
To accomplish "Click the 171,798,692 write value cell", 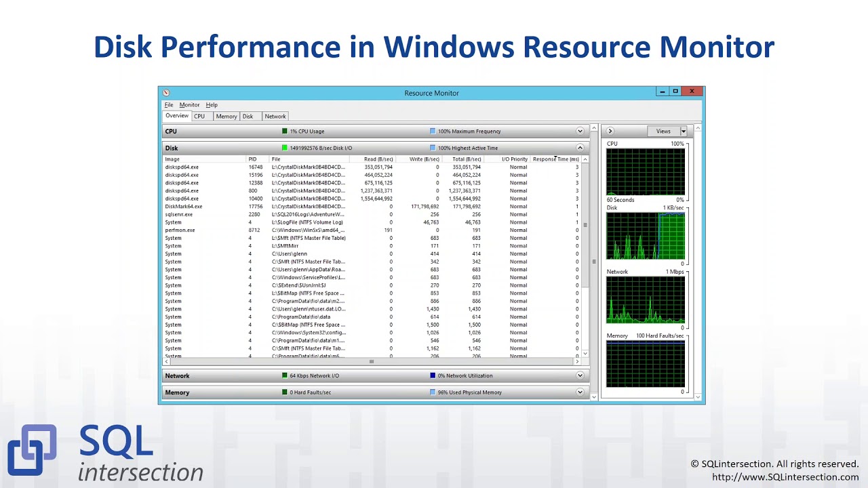I will [425, 207].
